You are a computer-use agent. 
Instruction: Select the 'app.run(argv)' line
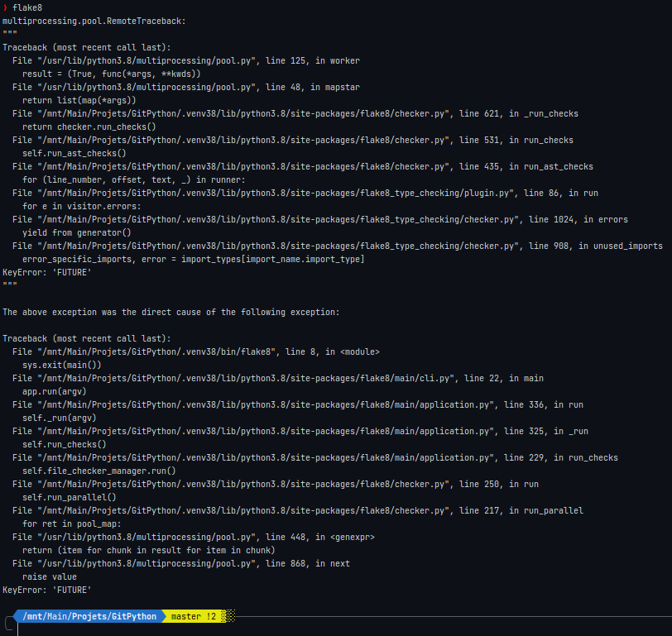(x=55, y=392)
